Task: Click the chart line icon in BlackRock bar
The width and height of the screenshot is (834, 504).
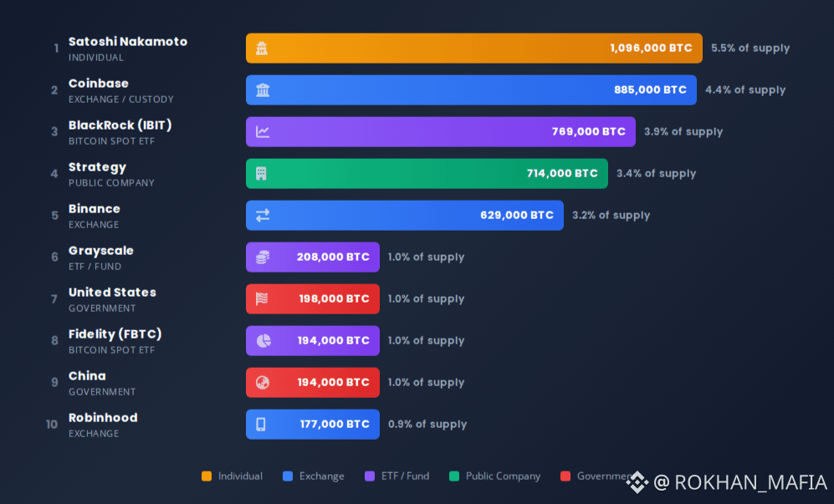Action: 263,132
